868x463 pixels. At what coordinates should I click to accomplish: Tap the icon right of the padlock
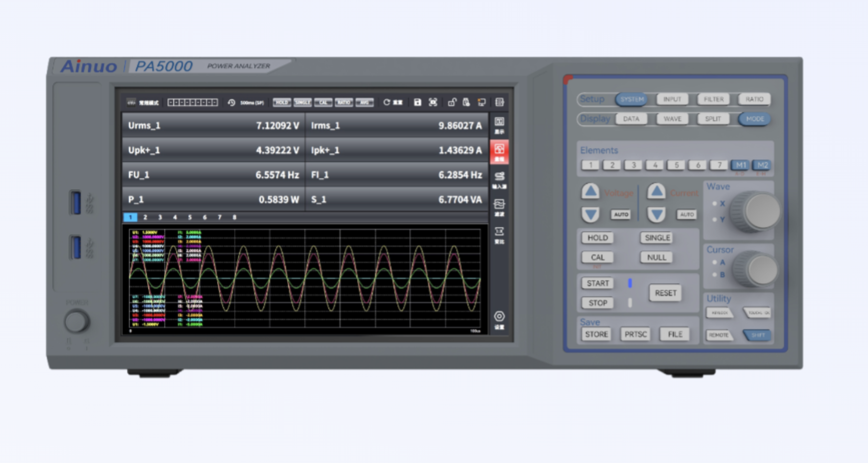click(x=466, y=102)
